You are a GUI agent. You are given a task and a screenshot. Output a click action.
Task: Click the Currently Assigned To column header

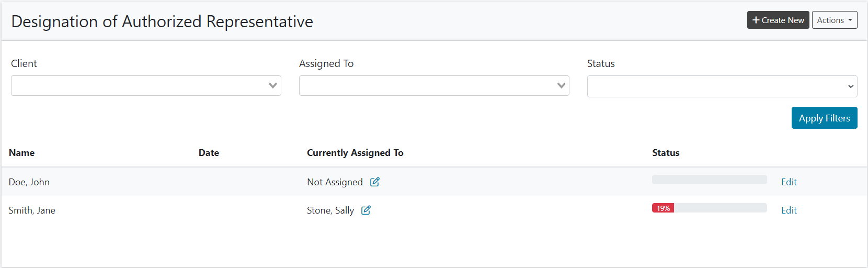coord(355,153)
